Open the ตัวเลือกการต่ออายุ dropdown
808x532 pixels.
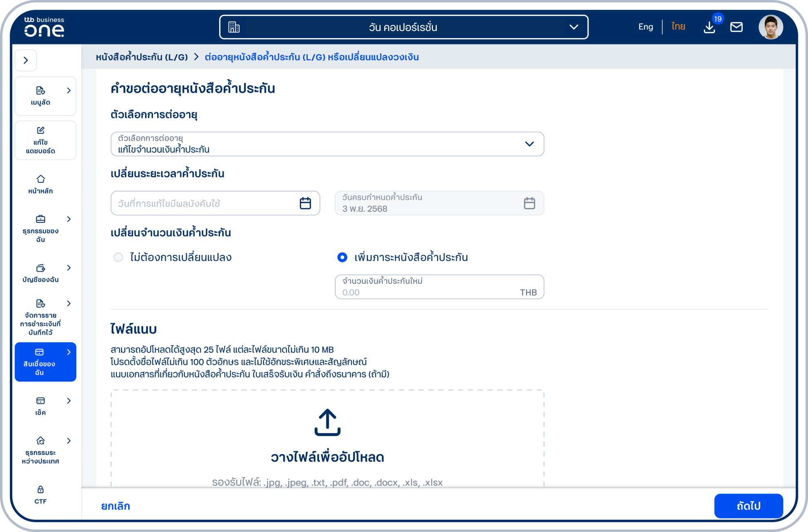pyautogui.click(x=327, y=144)
